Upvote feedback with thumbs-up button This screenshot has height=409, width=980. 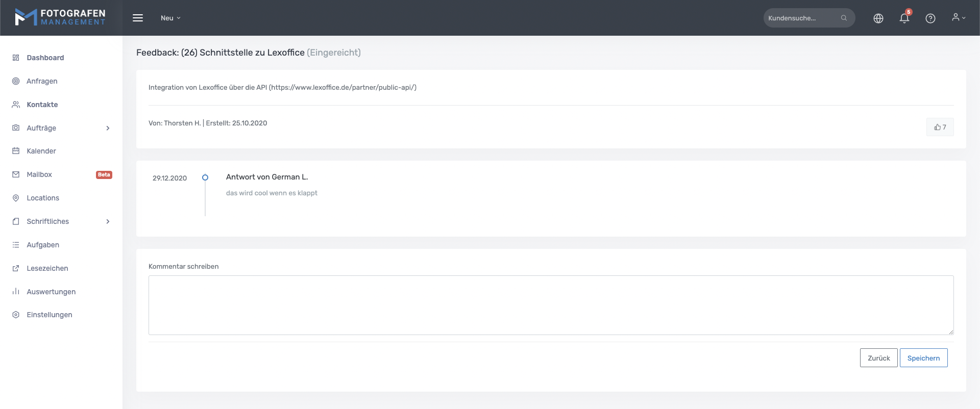(x=940, y=127)
